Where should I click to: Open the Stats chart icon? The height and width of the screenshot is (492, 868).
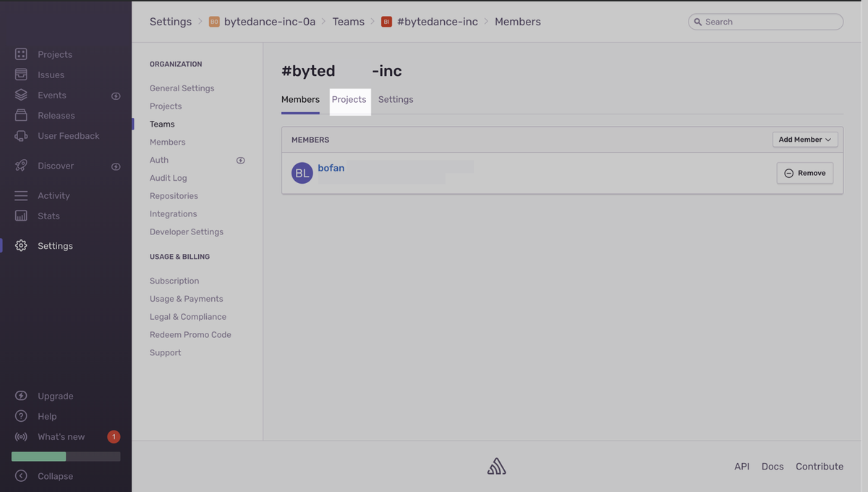21,216
